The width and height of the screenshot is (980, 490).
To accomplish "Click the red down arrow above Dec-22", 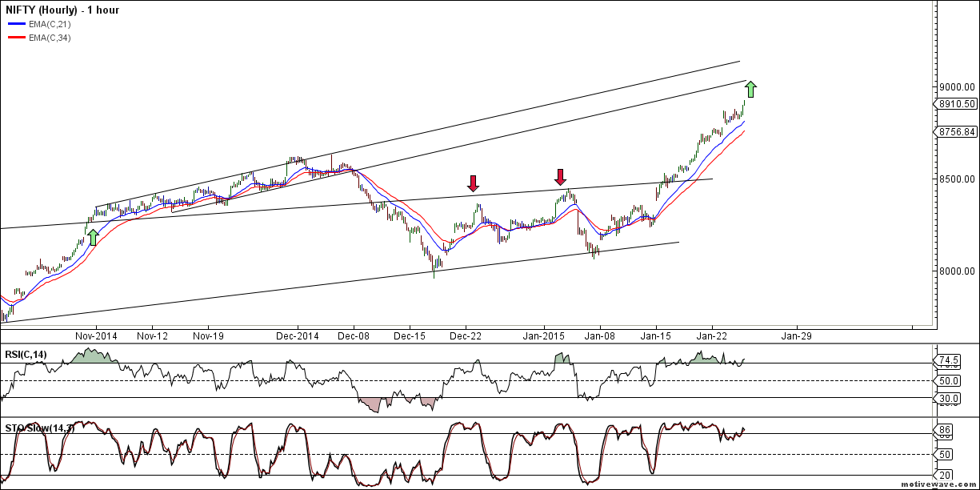I will [473, 183].
